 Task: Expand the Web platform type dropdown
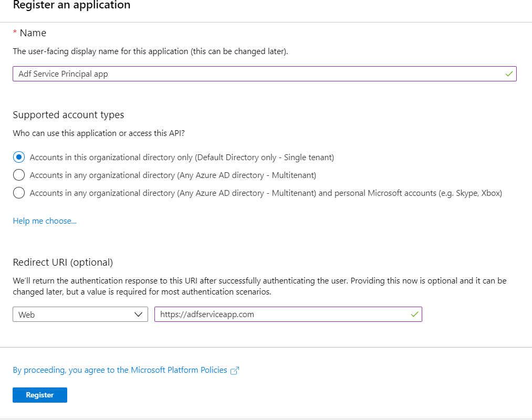[80, 314]
